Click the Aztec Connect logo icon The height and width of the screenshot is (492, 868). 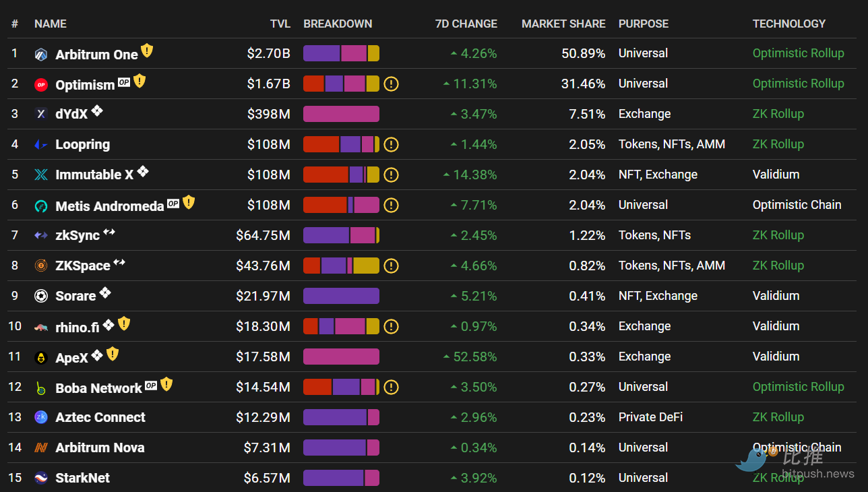pos(41,417)
